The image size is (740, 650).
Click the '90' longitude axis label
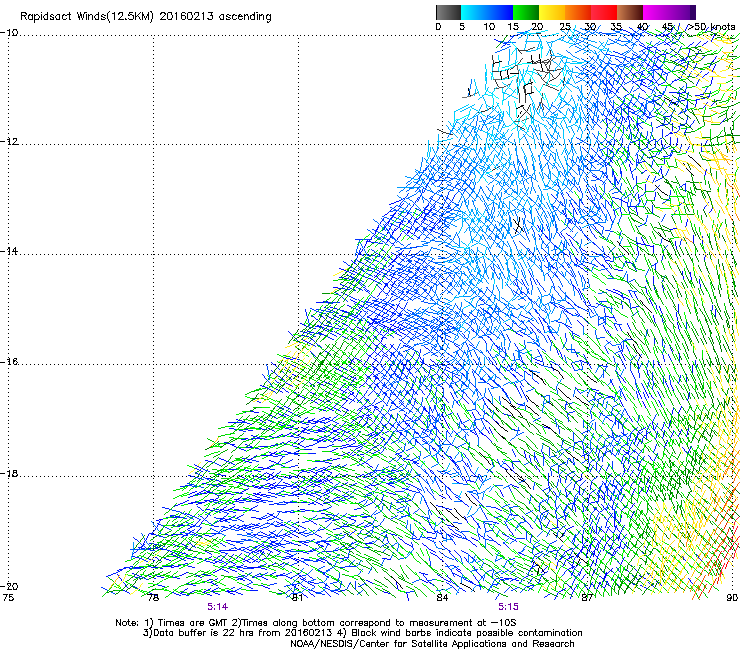coord(732,598)
